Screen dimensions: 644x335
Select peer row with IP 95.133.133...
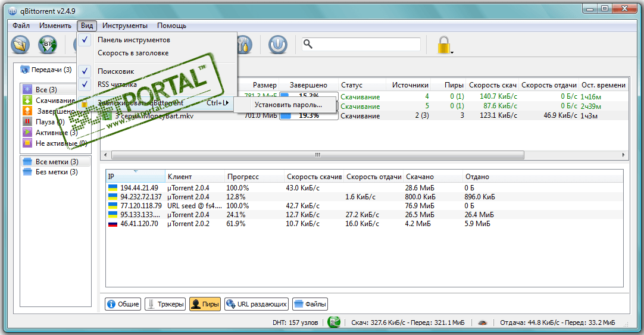tap(364, 215)
